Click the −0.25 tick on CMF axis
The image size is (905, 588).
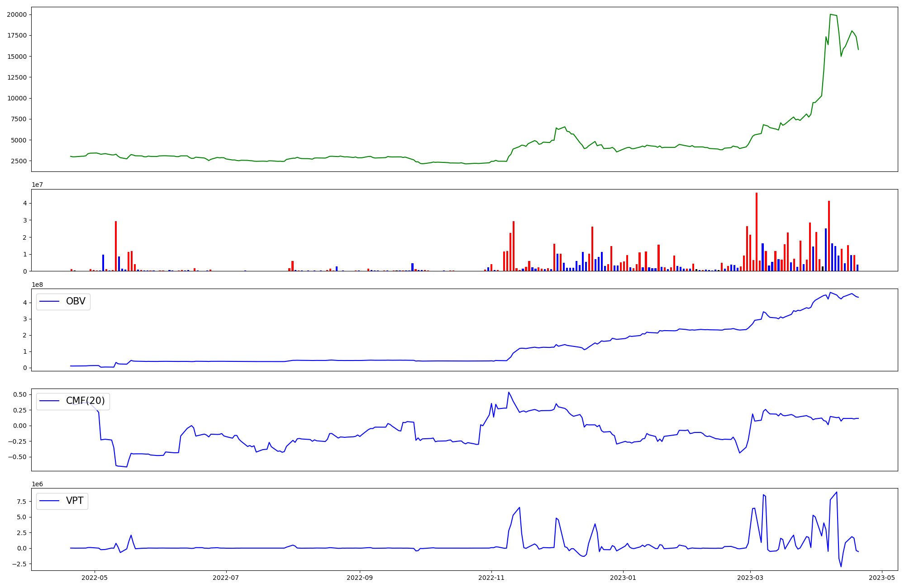(17, 441)
